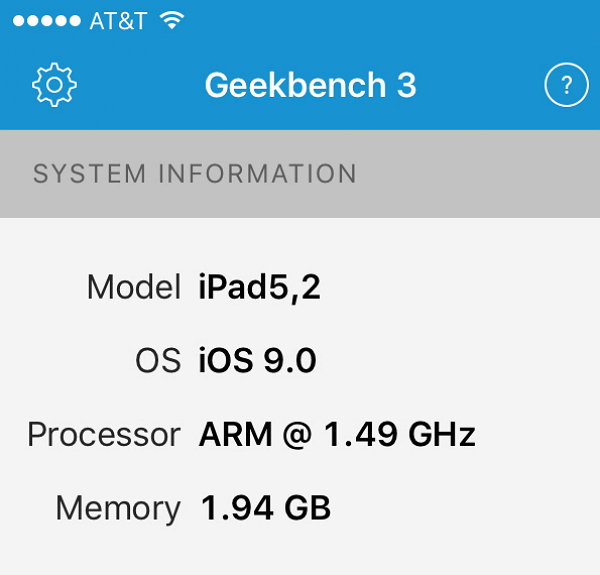Select the SYSTEM INFORMATION section header
Viewport: 600px width, 575px height.
195,174
